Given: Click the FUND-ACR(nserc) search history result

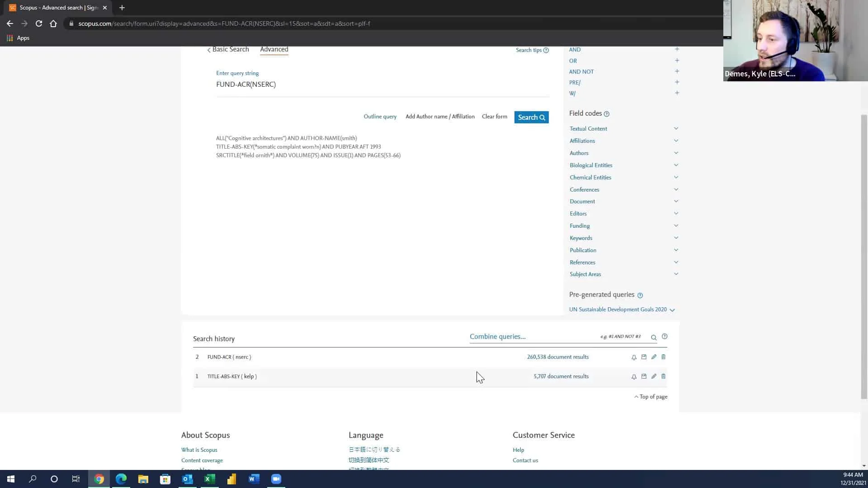Looking at the screenshot, I should (229, 357).
